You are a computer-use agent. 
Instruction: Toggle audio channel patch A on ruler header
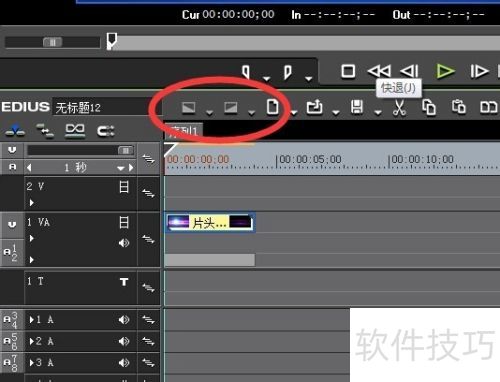click(12, 167)
